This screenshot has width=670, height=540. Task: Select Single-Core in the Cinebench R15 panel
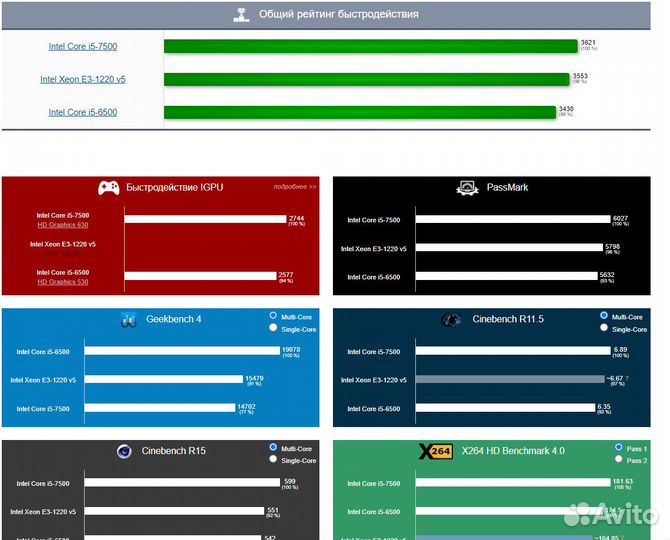point(273,459)
